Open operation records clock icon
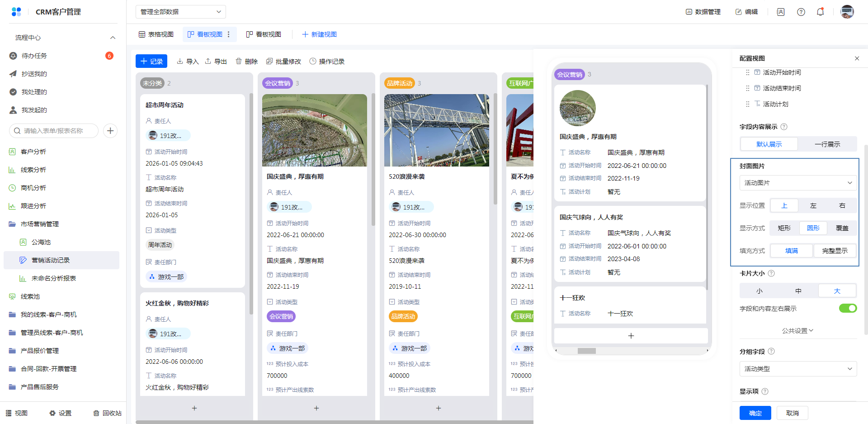This screenshot has width=868, height=424. (x=313, y=61)
